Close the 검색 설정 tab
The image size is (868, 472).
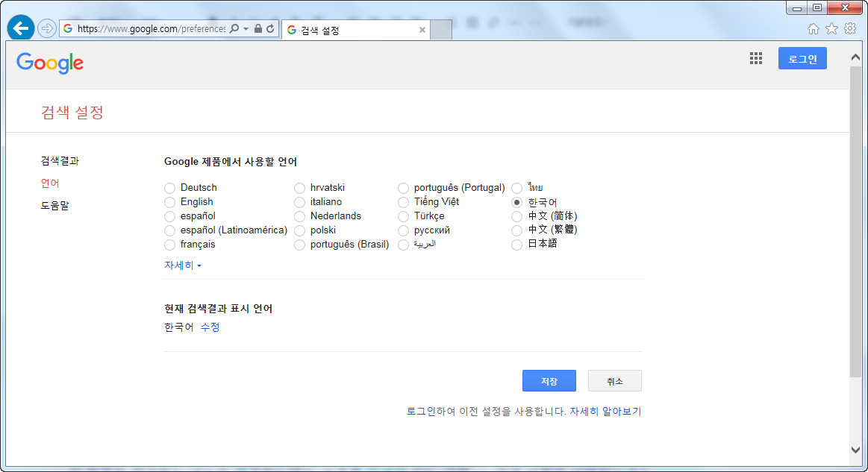422,30
